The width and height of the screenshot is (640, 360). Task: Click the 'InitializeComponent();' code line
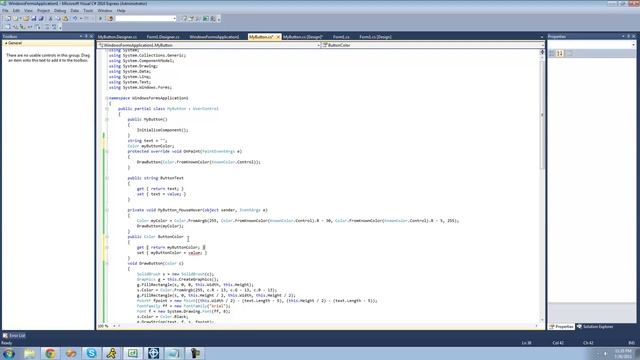(162, 130)
